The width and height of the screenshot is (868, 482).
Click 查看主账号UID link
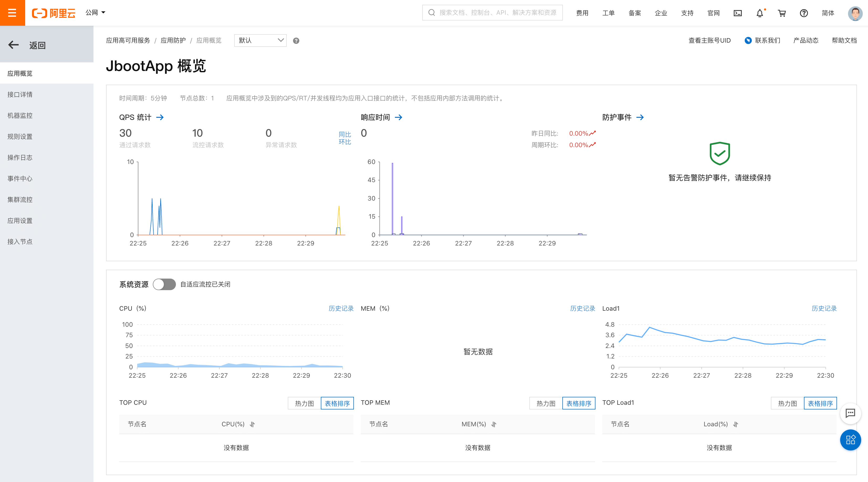(709, 40)
